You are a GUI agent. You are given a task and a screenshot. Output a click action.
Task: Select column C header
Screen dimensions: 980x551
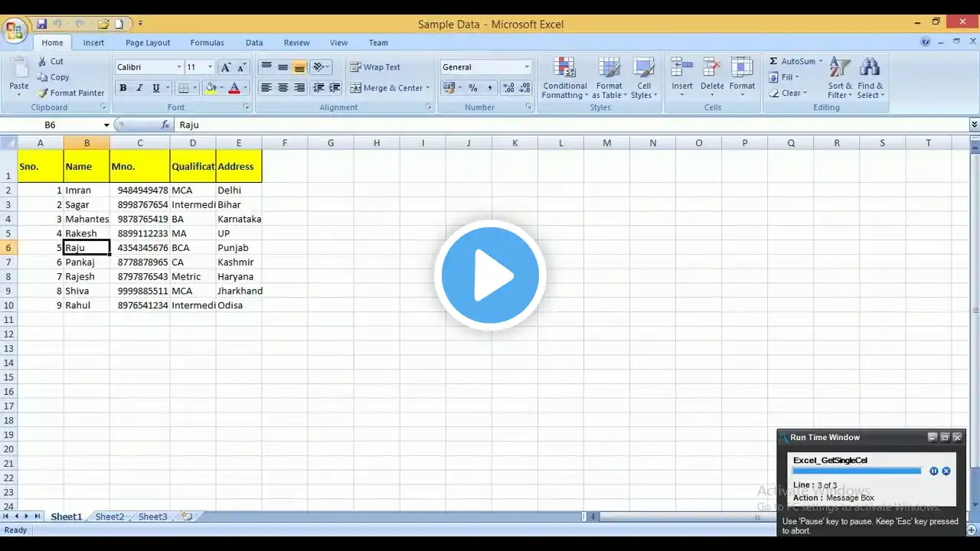[139, 143]
